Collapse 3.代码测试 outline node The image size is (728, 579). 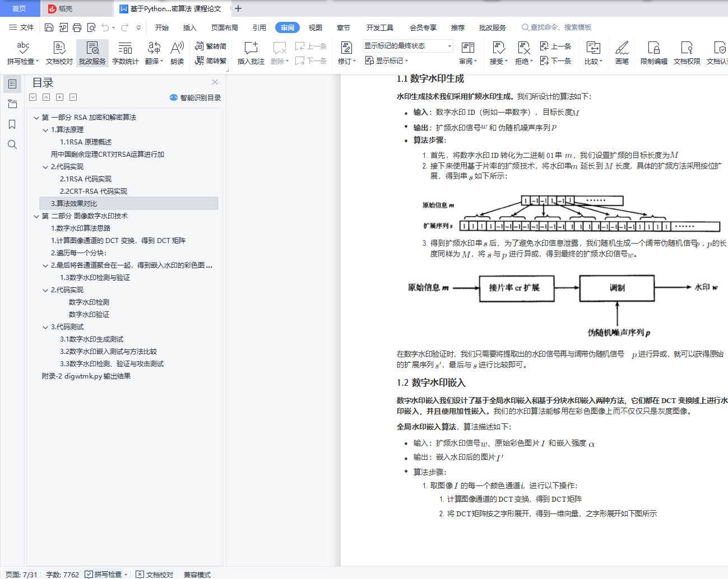(x=45, y=327)
